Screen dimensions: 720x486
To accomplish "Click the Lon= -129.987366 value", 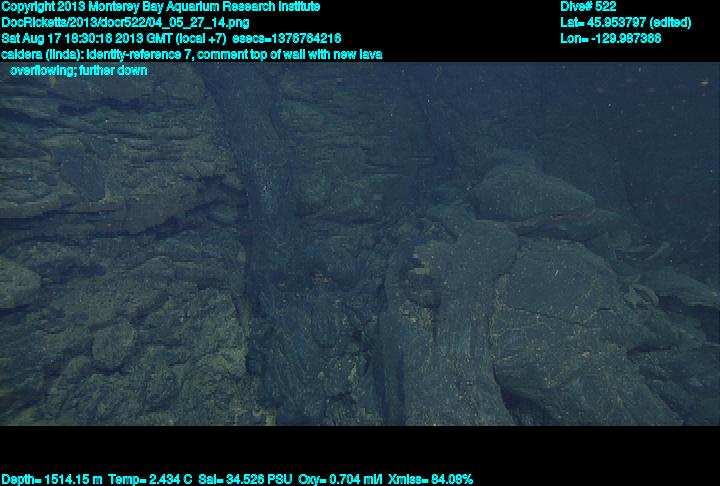I will 610,39.
